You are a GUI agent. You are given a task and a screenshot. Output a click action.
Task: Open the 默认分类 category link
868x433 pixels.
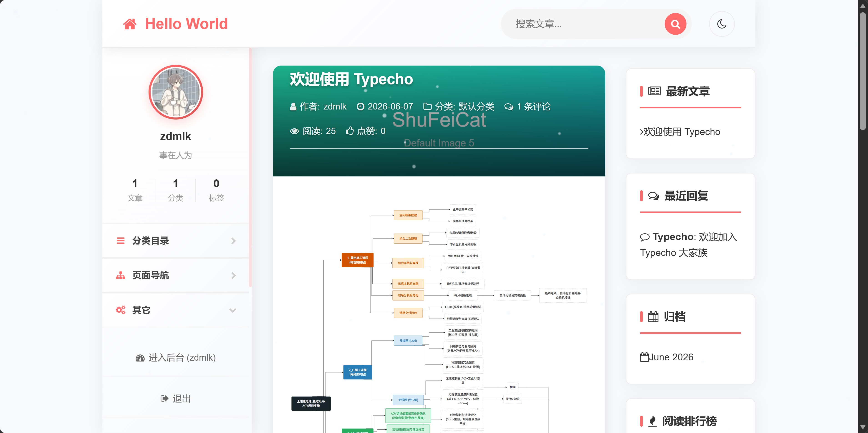(x=477, y=107)
